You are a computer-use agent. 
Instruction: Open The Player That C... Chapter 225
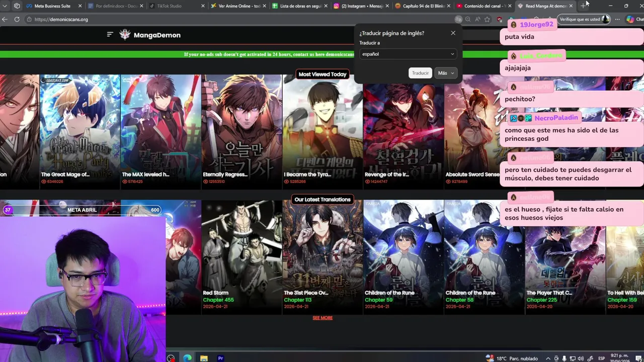coord(542,300)
